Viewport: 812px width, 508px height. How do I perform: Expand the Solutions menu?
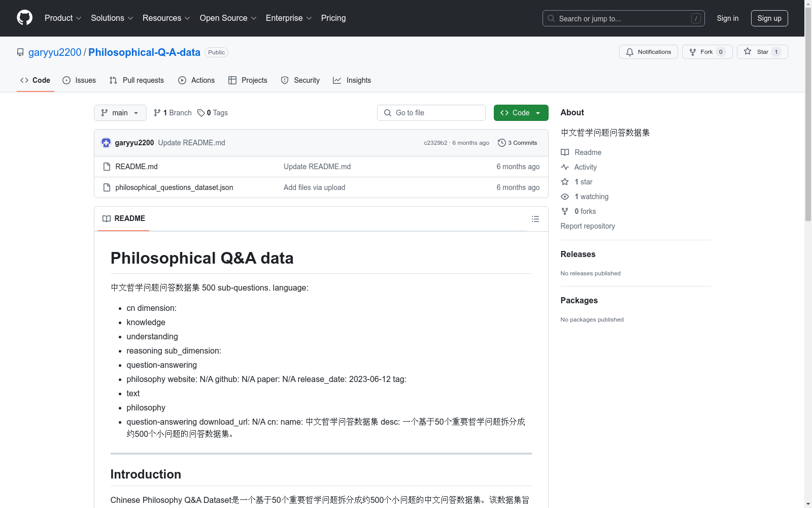click(112, 18)
